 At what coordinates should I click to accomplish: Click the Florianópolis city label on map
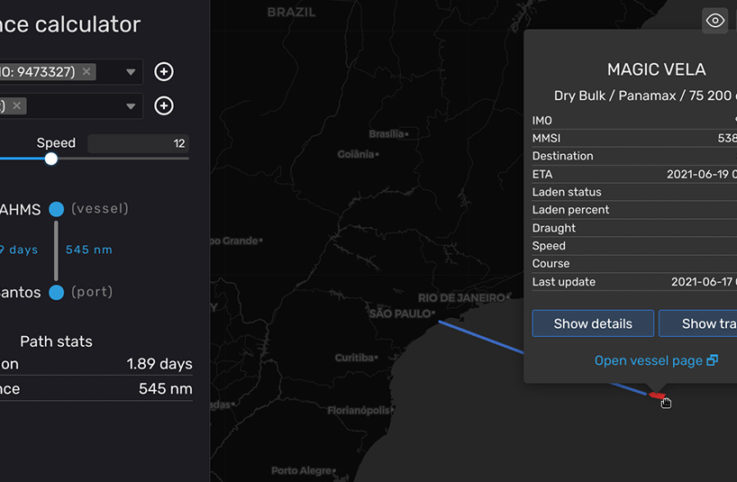pos(359,411)
